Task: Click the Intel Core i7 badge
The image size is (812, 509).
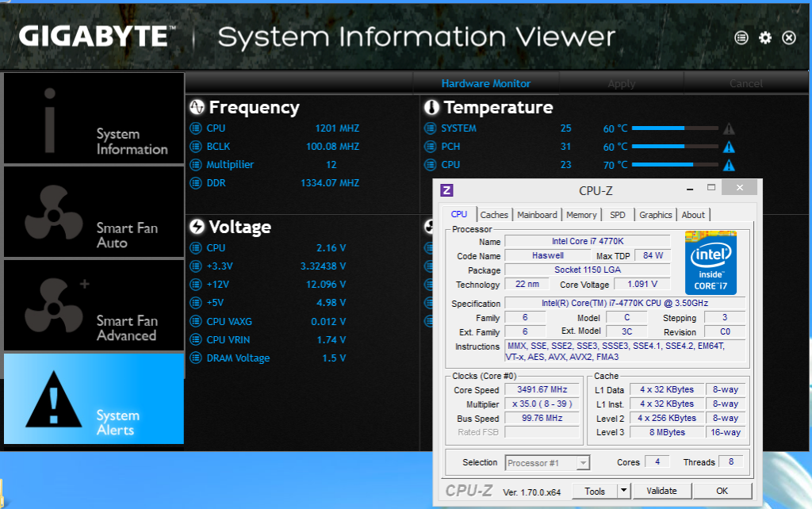Action: pyautogui.click(x=710, y=263)
